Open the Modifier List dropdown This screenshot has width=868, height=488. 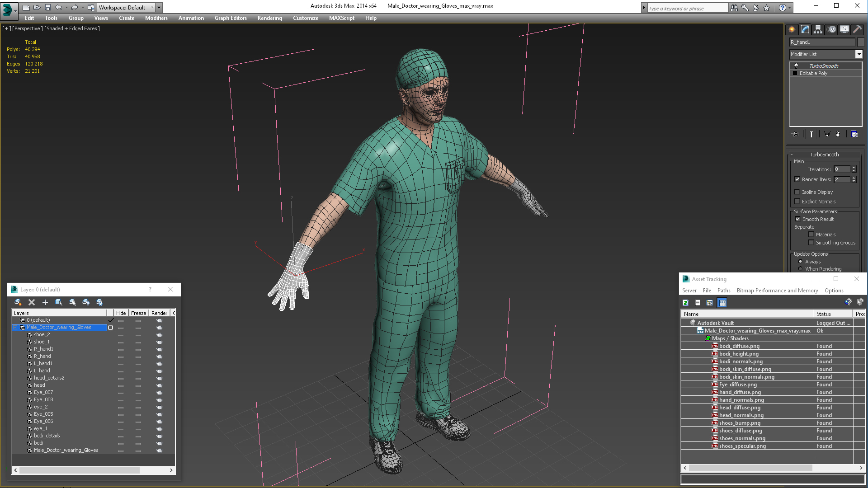tap(859, 54)
